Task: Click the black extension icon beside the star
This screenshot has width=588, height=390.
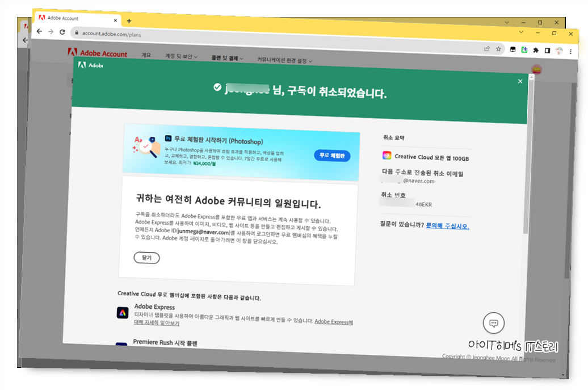Action: pyautogui.click(x=513, y=49)
